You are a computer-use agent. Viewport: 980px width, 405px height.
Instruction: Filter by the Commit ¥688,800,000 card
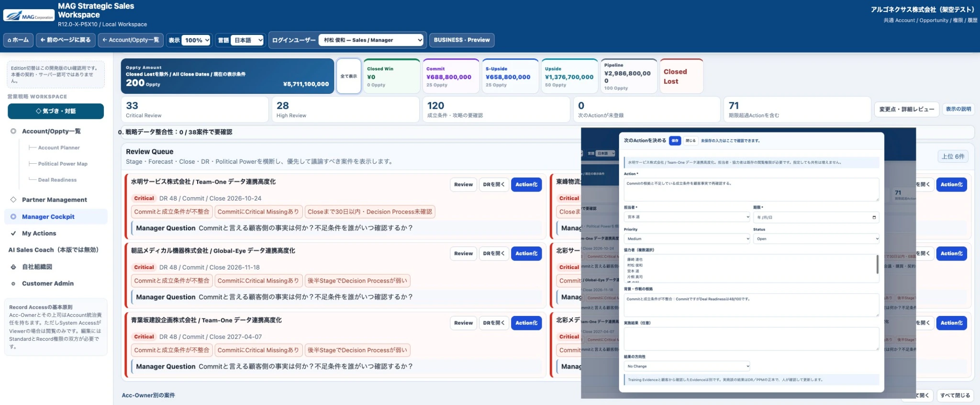pyautogui.click(x=451, y=76)
